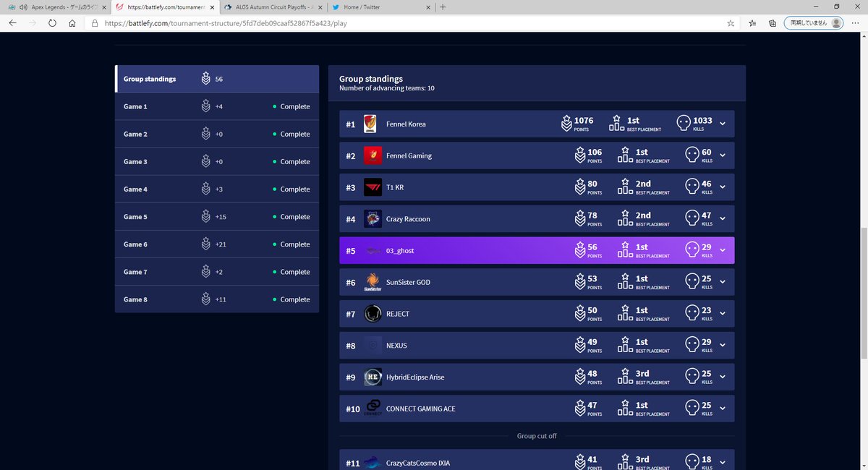Screen dimensions: 868x470
Task: Click the points badge icon beside Game 5
Action: [206, 217]
